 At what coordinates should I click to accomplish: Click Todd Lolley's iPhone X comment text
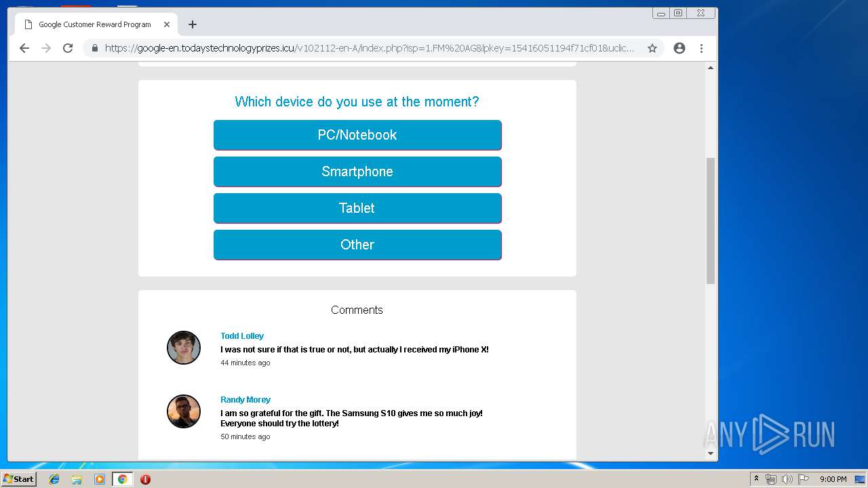coord(355,350)
